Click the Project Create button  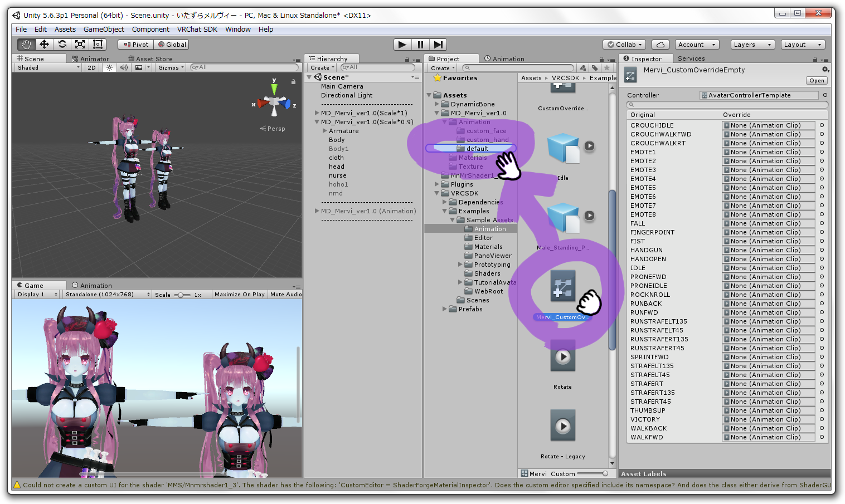click(x=443, y=68)
